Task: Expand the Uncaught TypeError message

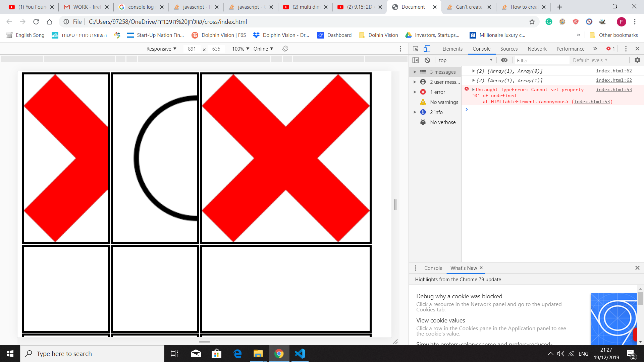Action: pos(473,89)
